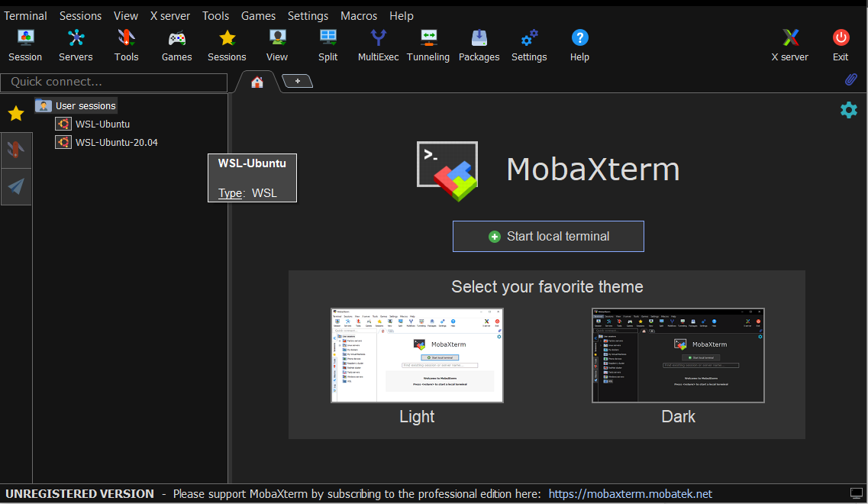This screenshot has height=504, width=868.
Task: Choose the Dark theme thumbnail
Action: (x=678, y=355)
